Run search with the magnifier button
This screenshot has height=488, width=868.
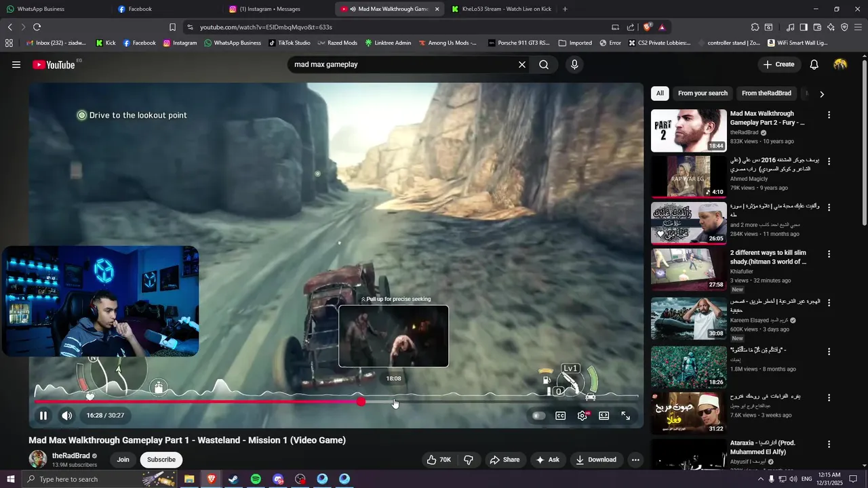click(544, 64)
